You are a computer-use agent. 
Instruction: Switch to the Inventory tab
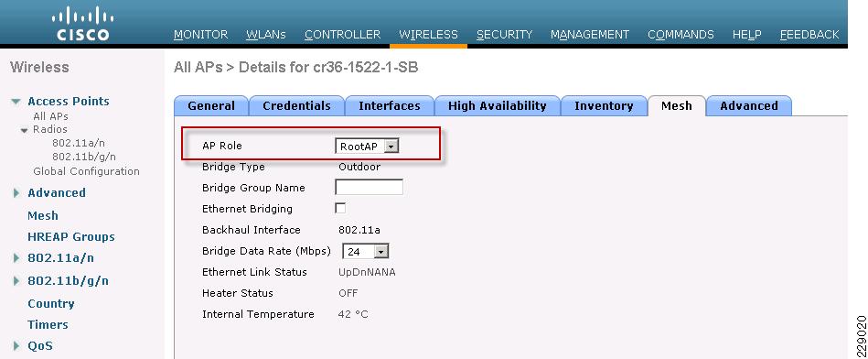pyautogui.click(x=604, y=106)
